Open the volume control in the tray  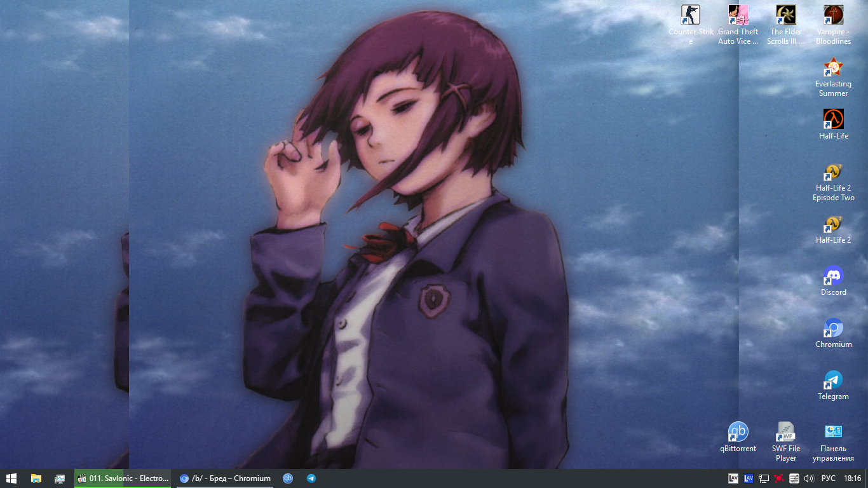pos(809,478)
